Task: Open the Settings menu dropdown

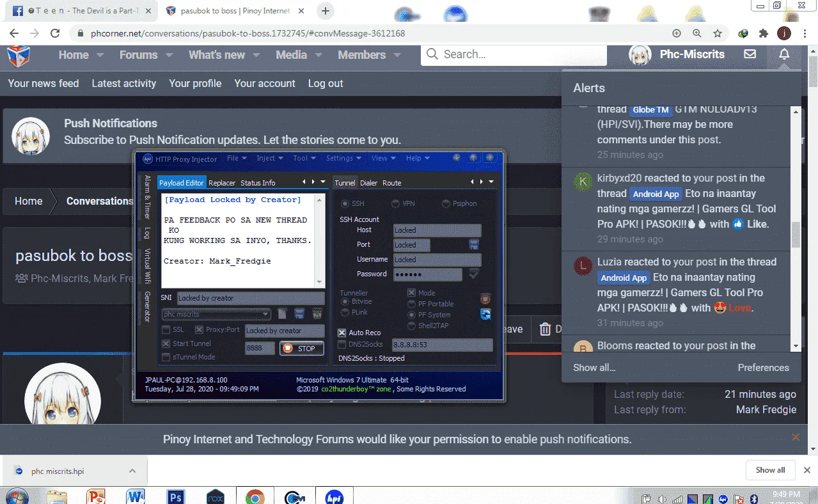Action: coord(343,158)
